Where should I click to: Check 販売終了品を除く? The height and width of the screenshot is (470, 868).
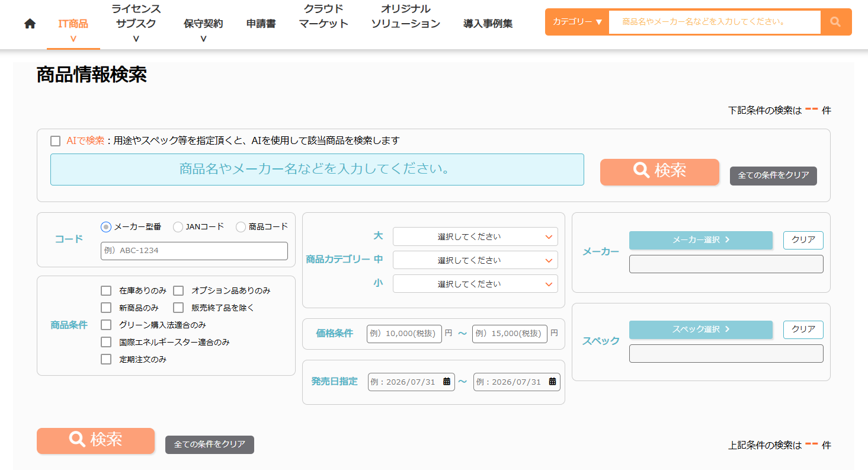(x=178, y=308)
